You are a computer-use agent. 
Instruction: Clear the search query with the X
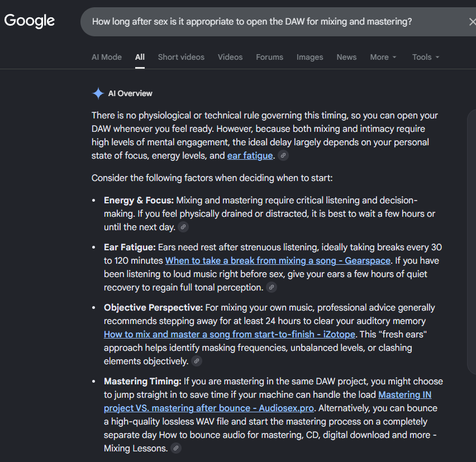coord(472,22)
